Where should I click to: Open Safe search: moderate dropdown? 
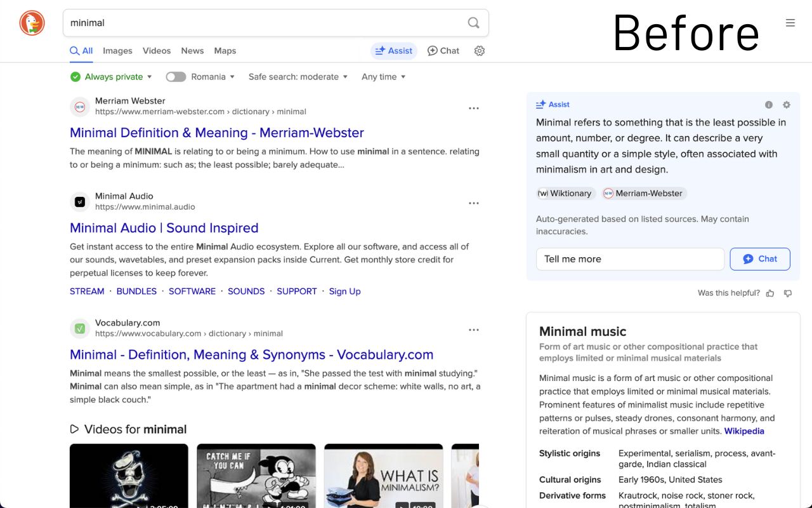click(x=298, y=77)
